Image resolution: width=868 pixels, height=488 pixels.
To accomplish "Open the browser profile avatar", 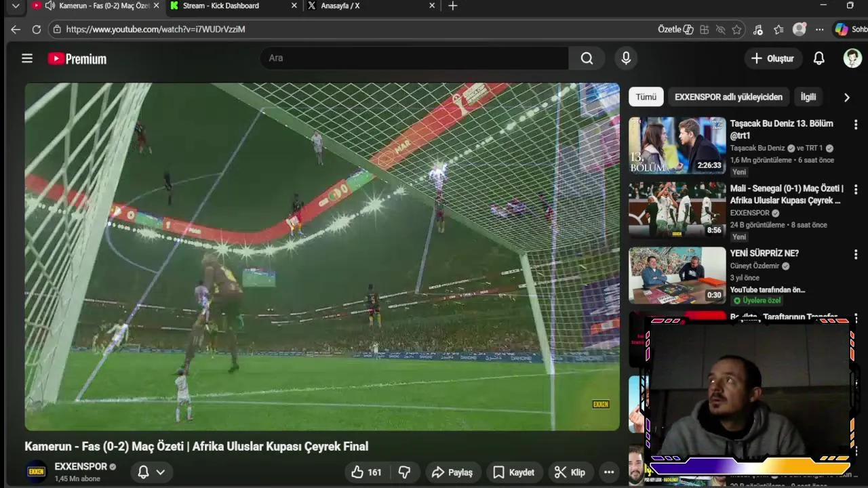I will tap(800, 30).
